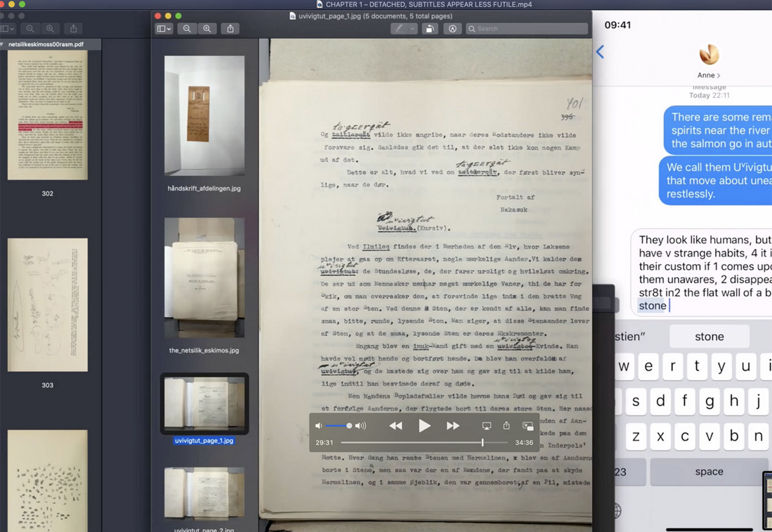Viewport: 772px width, 532px height.
Task: Toggle the Markup toolbar in Preview
Action: pyautogui.click(x=453, y=29)
